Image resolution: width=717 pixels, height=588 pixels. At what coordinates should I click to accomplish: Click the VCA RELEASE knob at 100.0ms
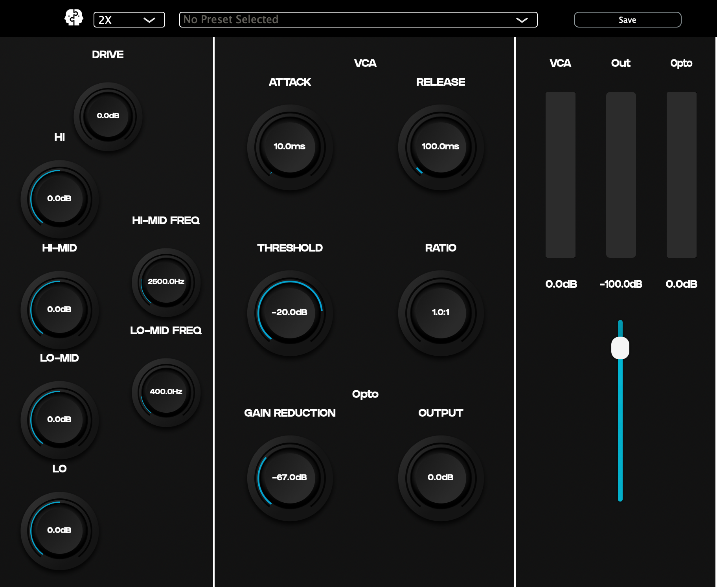tap(441, 147)
